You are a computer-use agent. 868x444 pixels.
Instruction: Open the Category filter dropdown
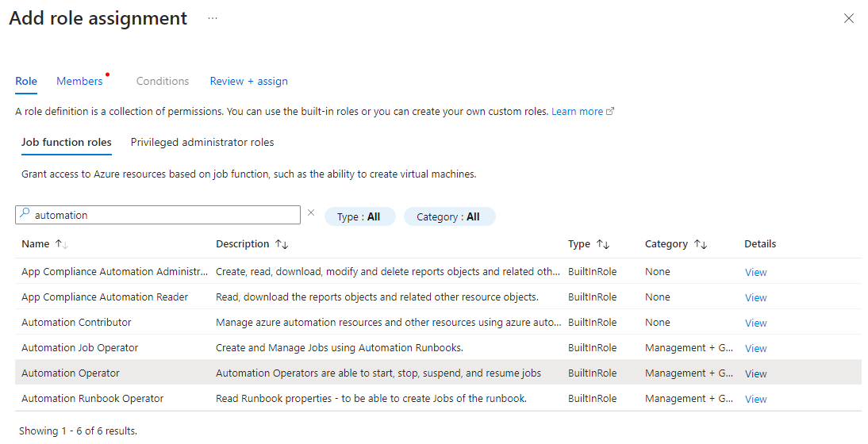(x=449, y=216)
